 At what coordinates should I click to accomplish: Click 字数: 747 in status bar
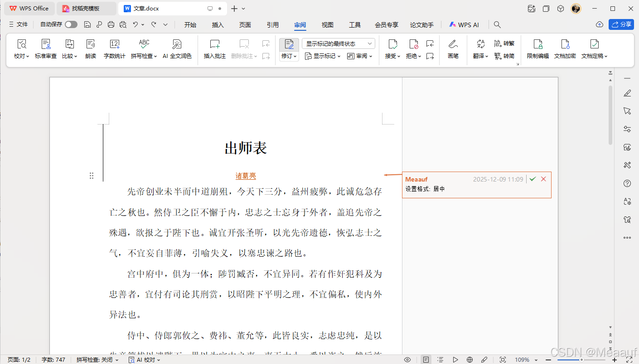(x=53, y=359)
